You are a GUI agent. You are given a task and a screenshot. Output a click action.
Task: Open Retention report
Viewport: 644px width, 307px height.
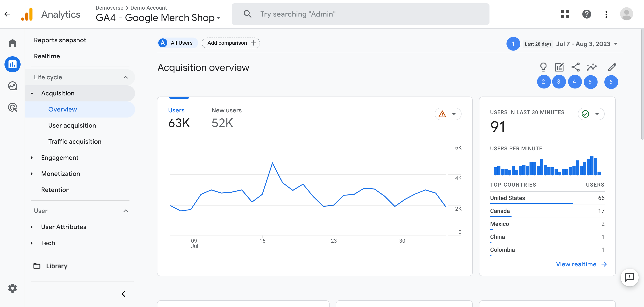point(55,190)
